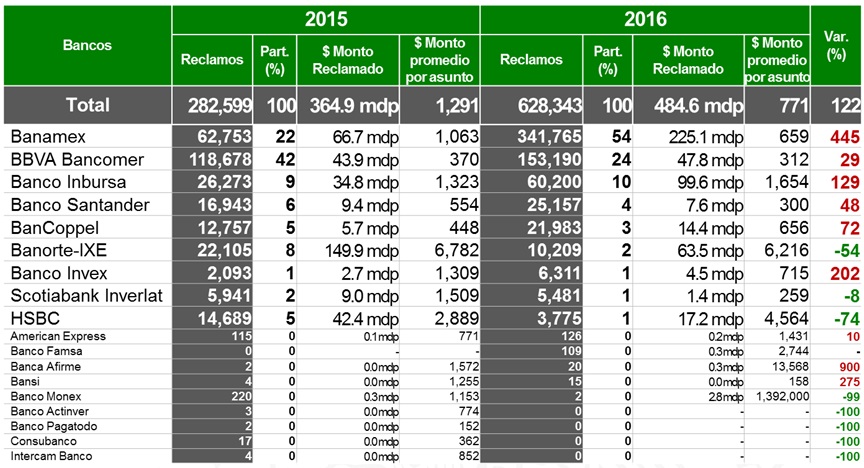Select the Banorte-IXE row name
The height and width of the screenshot is (468, 864).
pyautogui.click(x=58, y=251)
